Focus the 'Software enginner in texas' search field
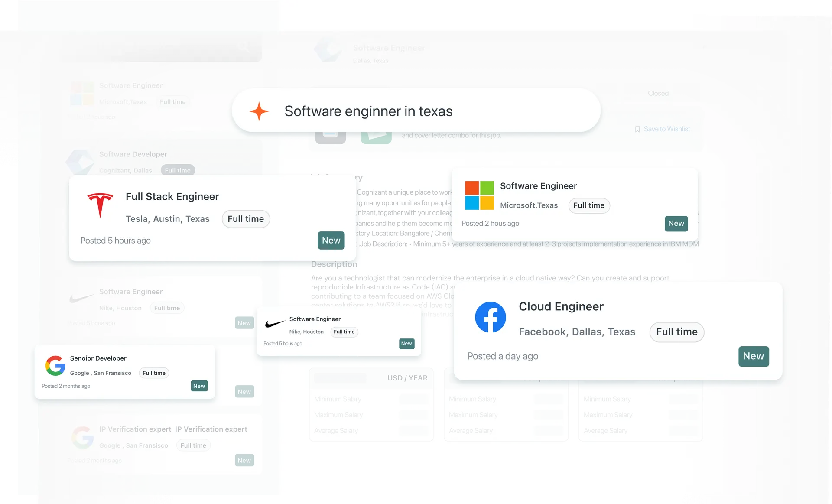 tap(416, 111)
